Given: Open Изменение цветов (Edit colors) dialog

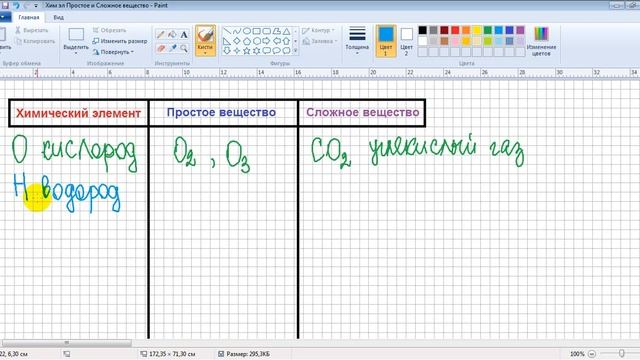Looking at the screenshot, I should [x=541, y=41].
